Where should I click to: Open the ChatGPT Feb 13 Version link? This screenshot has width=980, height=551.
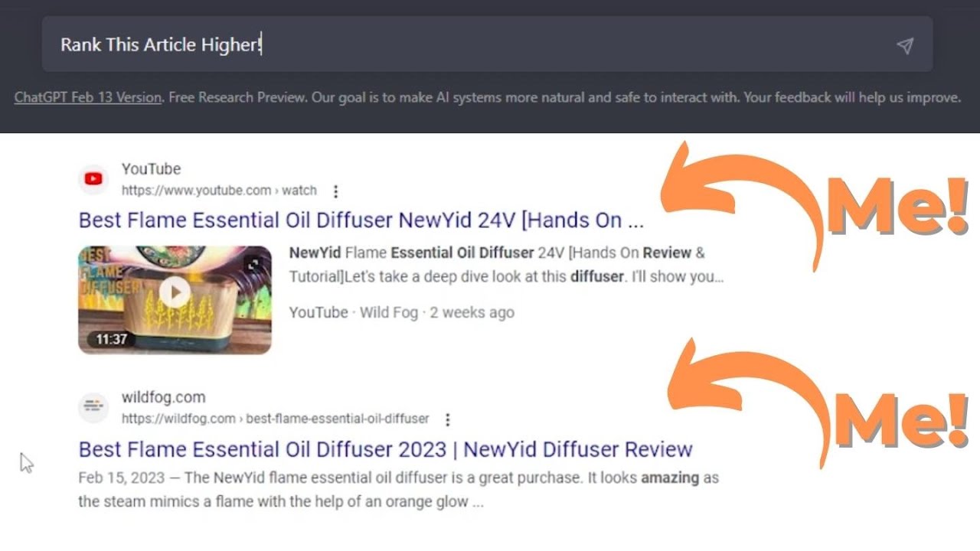tap(87, 98)
